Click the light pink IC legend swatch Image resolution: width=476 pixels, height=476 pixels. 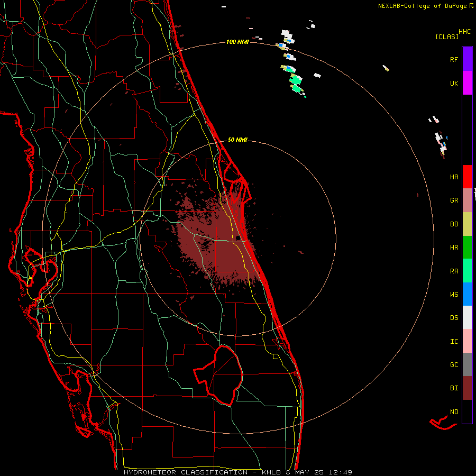coord(467,341)
